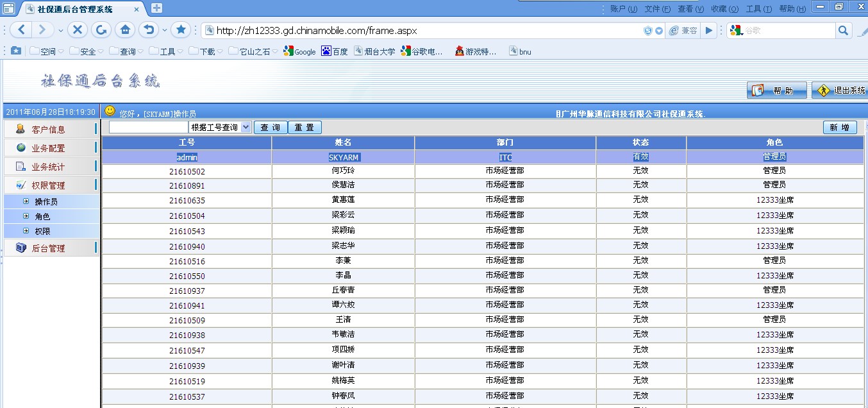
Task: Select 操作员 in the sidebar submenu
Action: (x=52, y=201)
